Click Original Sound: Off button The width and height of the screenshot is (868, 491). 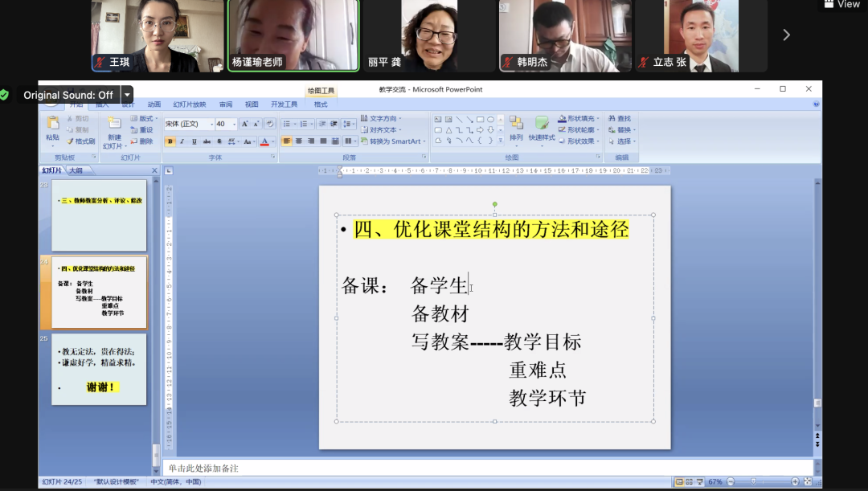click(68, 95)
